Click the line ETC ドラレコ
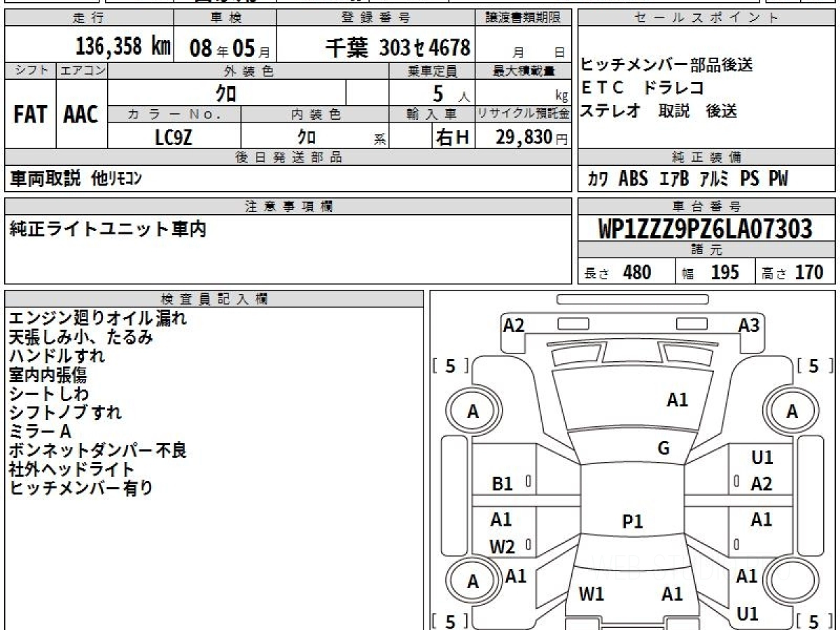840x630 pixels. (643, 88)
